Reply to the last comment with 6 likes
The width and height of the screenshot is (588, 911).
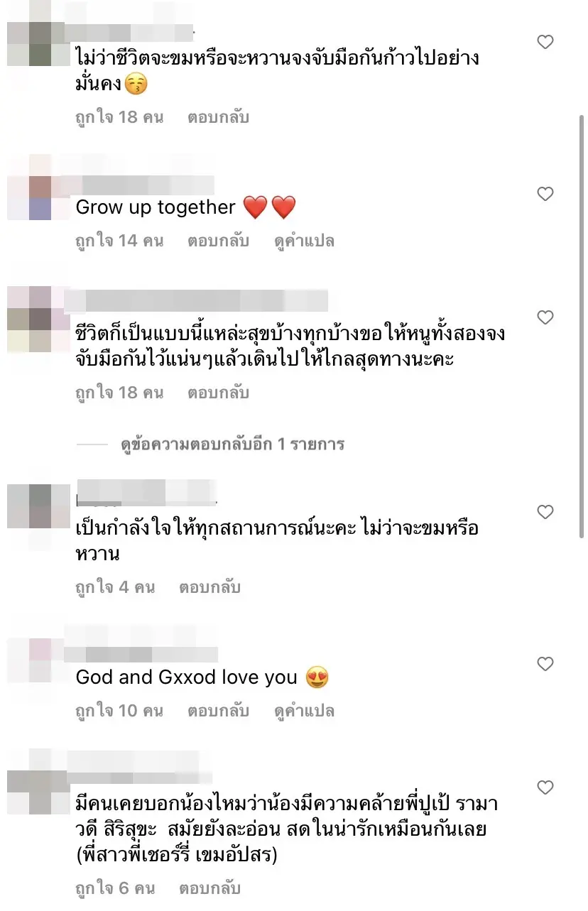click(x=209, y=888)
